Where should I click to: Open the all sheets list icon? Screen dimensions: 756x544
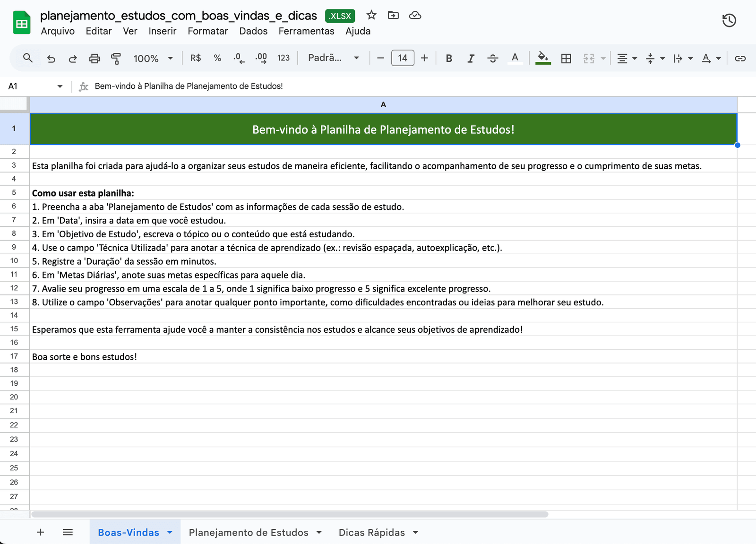point(68,532)
